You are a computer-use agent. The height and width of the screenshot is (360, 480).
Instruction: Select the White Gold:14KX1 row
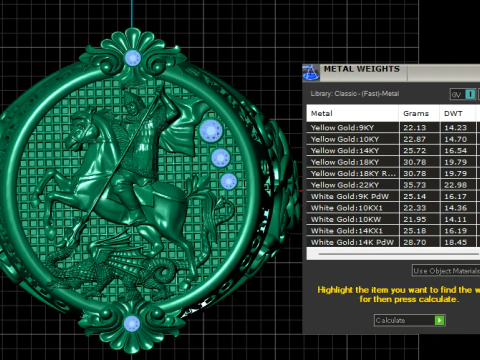(x=393, y=231)
